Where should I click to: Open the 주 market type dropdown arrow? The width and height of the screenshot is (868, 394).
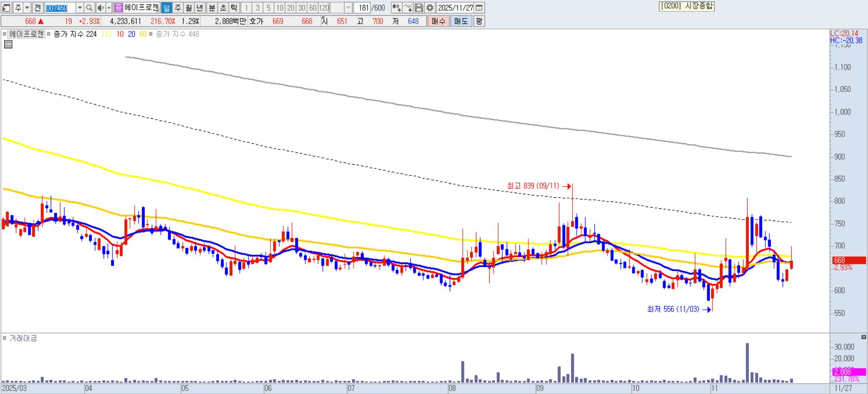pos(27,8)
